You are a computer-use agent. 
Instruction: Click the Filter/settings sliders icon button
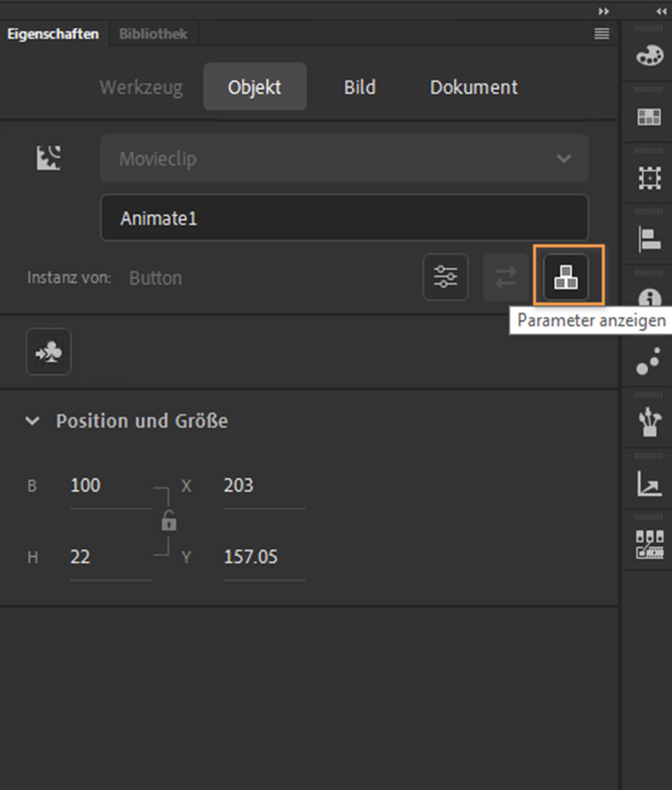(x=445, y=277)
